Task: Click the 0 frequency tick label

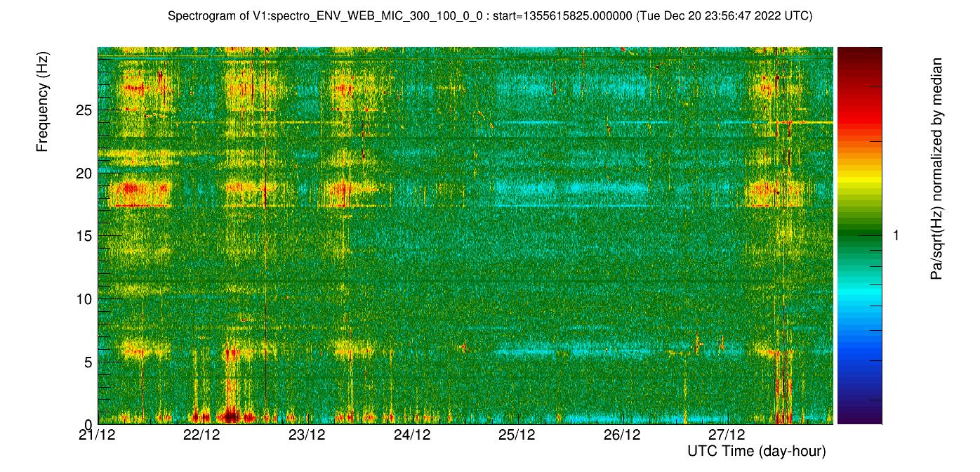Action: coord(88,424)
